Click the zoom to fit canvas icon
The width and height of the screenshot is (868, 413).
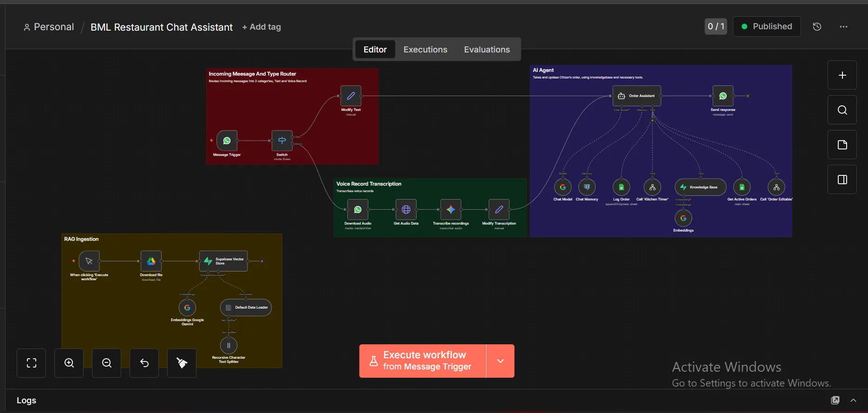click(x=32, y=363)
